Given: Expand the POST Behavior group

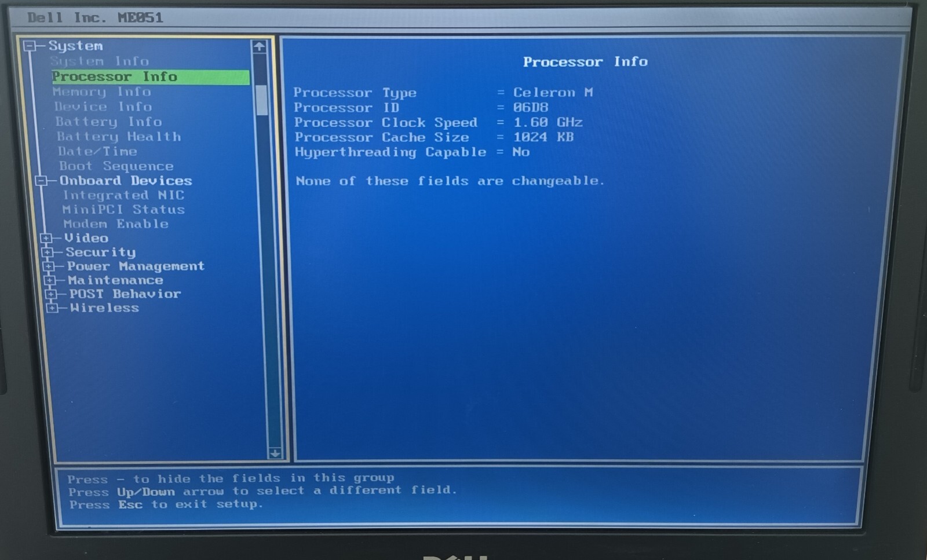Looking at the screenshot, I should [51, 294].
